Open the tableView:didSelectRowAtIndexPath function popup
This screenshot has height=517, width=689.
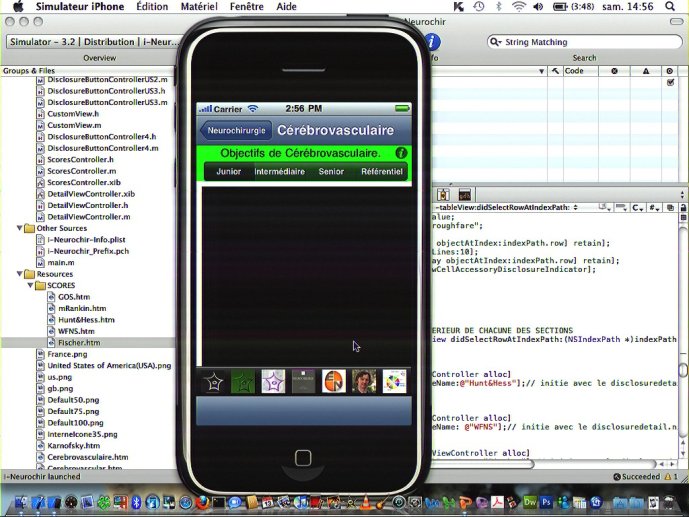pos(506,207)
